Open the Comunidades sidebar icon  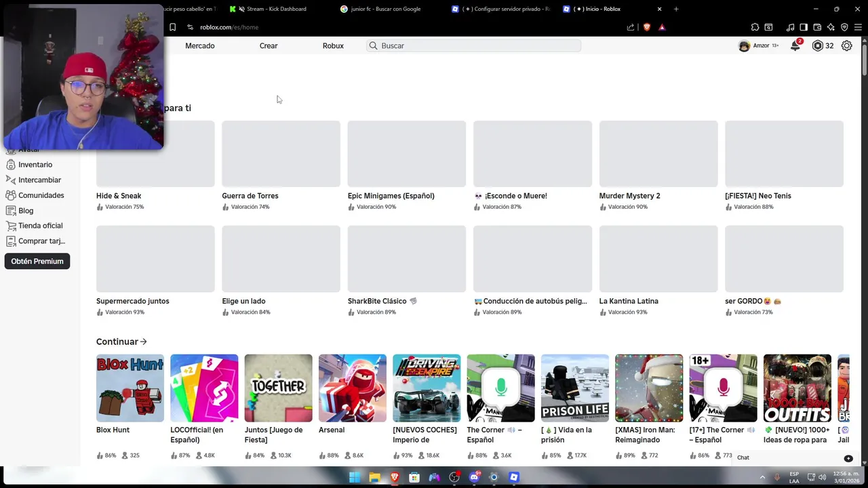click(11, 195)
